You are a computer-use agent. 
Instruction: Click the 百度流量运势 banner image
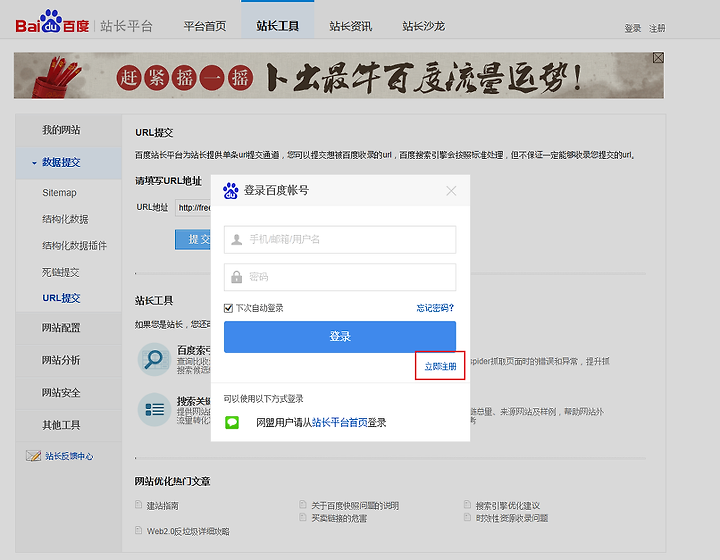338,75
